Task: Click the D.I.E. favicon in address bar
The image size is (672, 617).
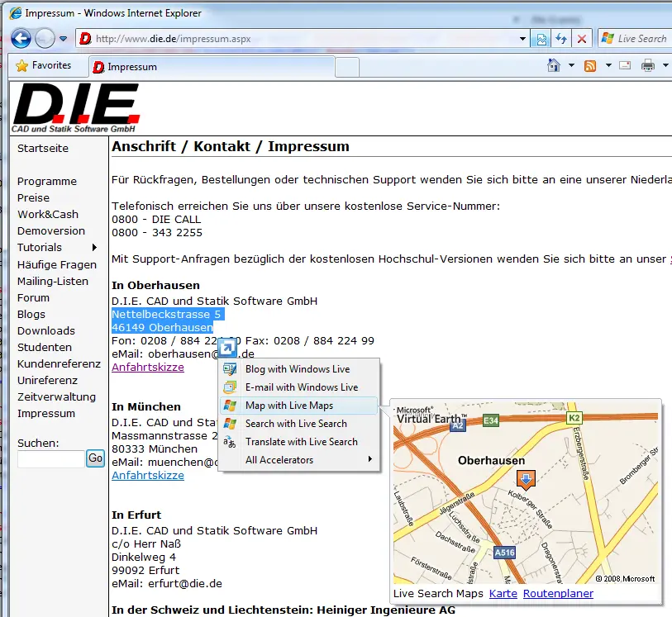Action: pyautogui.click(x=86, y=39)
